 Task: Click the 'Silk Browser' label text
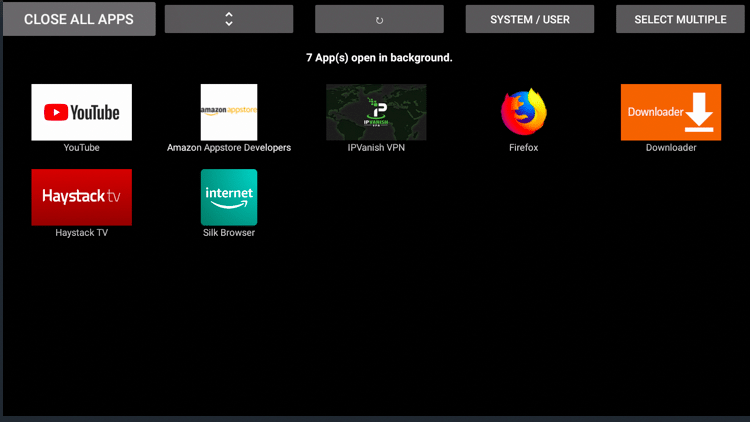pos(229,233)
